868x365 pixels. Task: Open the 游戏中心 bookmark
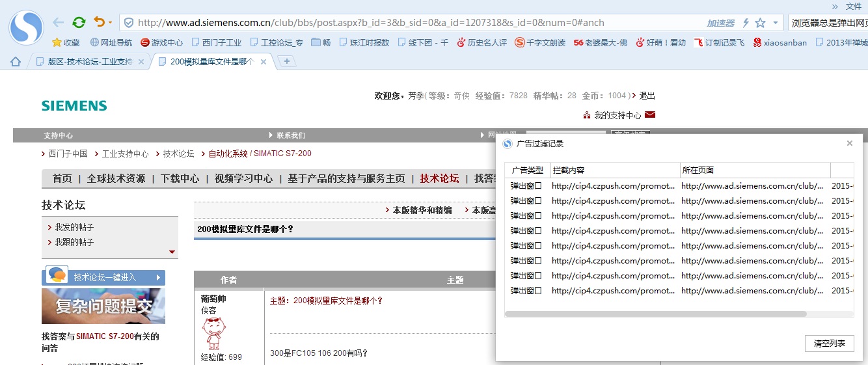(162, 42)
